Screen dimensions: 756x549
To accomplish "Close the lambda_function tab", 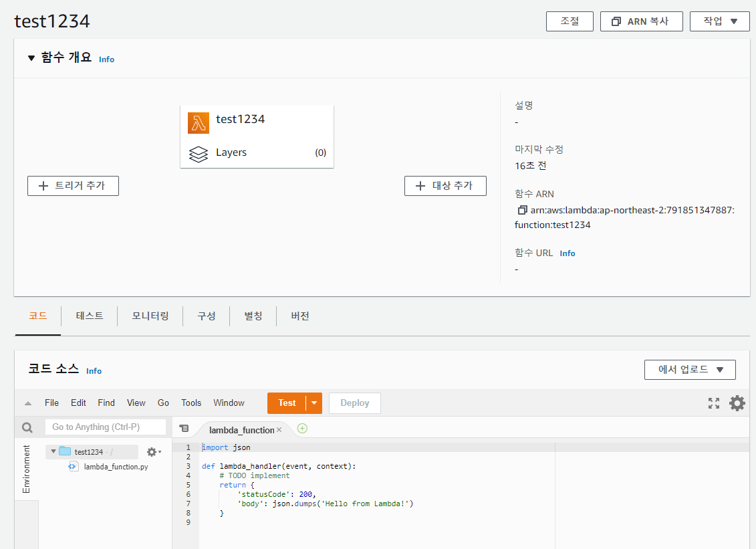I will click(279, 429).
